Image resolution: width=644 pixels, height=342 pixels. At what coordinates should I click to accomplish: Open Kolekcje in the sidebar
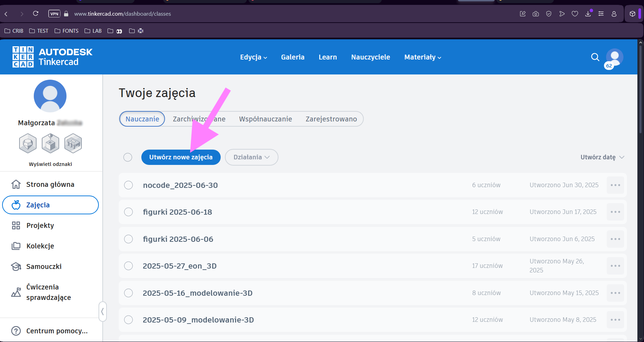40,246
